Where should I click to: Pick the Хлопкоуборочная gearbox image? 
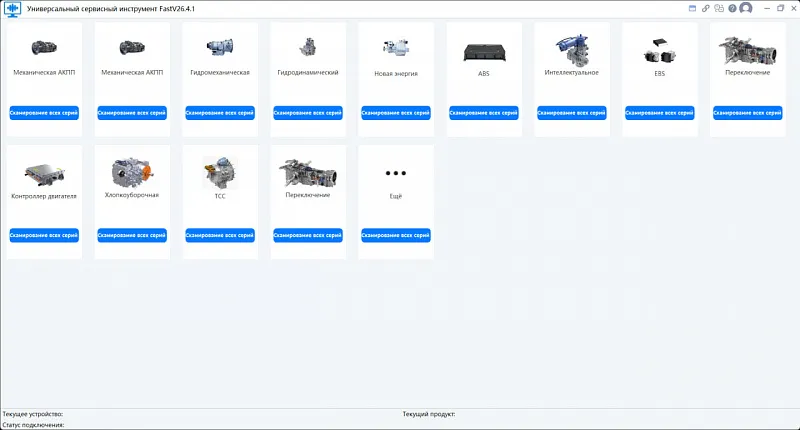pos(132,172)
